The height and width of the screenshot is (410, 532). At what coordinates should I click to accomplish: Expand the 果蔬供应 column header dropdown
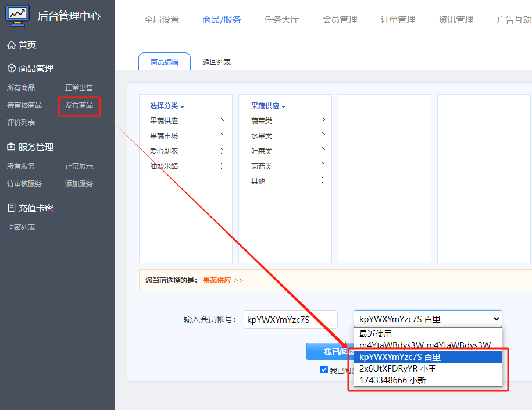point(268,106)
